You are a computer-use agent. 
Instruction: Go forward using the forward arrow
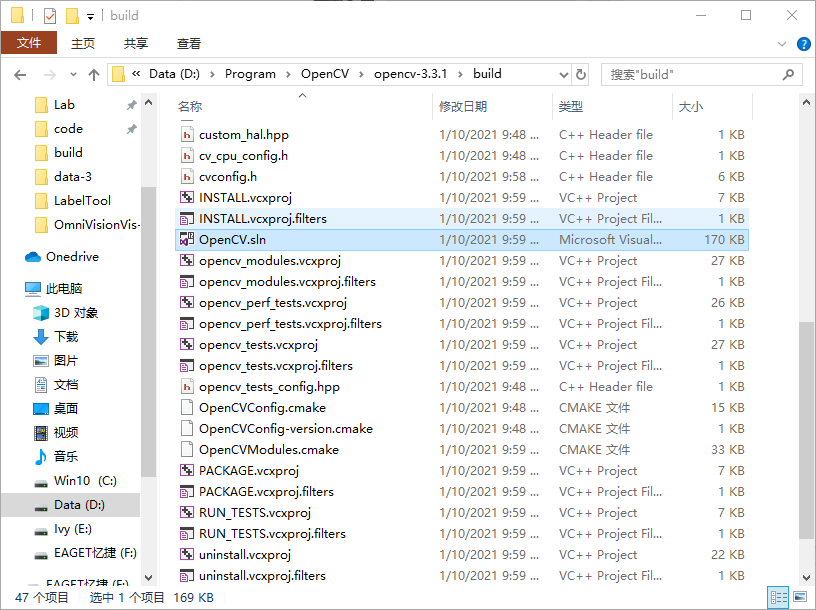49,75
